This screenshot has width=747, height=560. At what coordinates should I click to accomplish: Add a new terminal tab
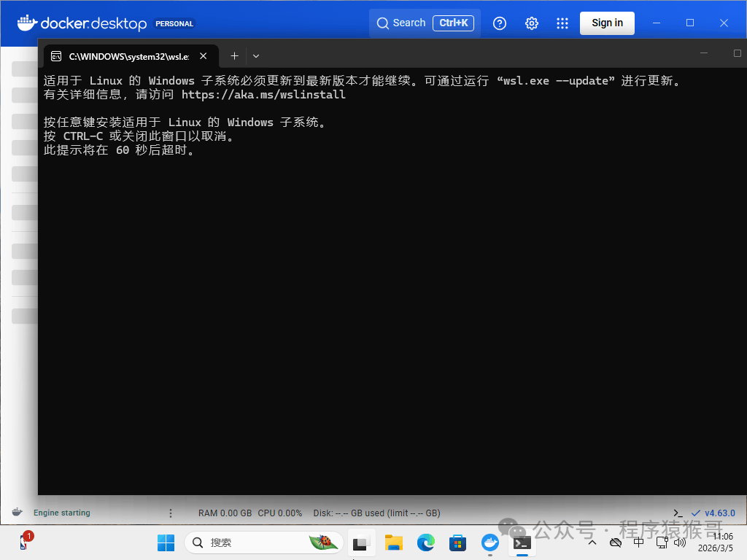tap(234, 56)
